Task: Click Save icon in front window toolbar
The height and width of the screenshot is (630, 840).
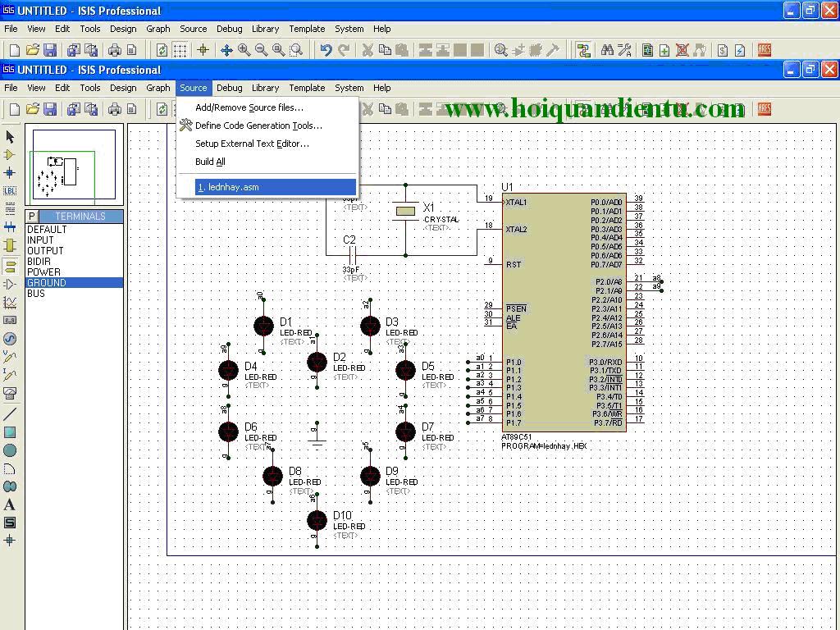Action: pos(50,109)
